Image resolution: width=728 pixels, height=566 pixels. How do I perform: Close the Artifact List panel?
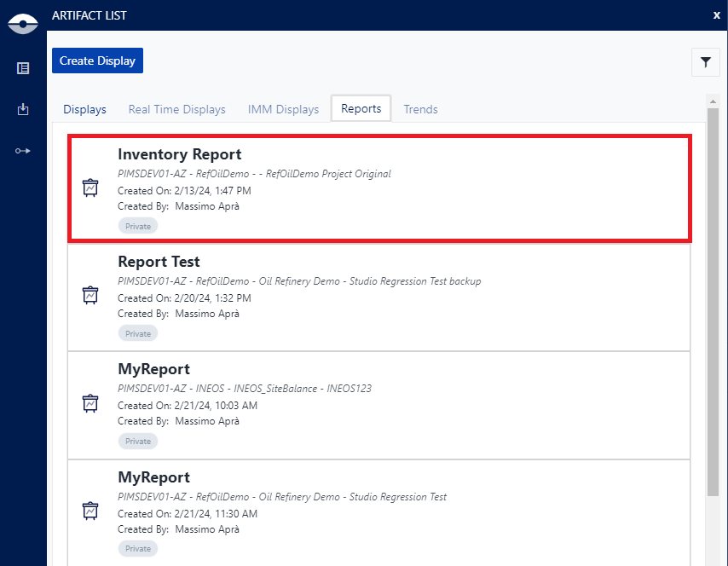pyautogui.click(x=716, y=14)
